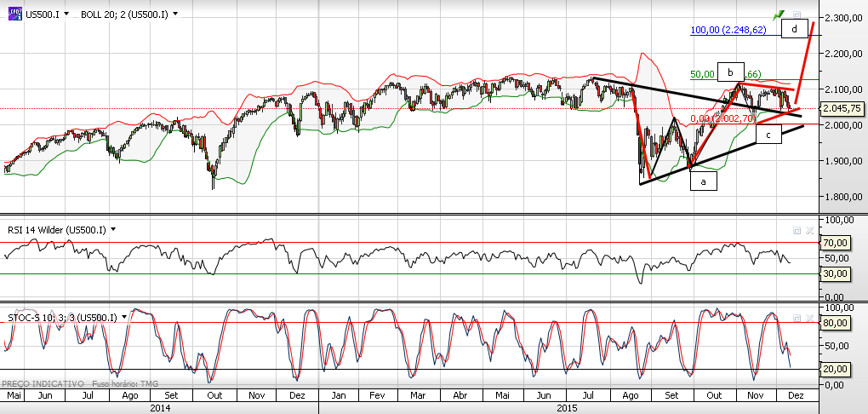Select the 'b' wave label box
Image resolution: width=868 pixels, height=414 pixels.
(x=731, y=72)
